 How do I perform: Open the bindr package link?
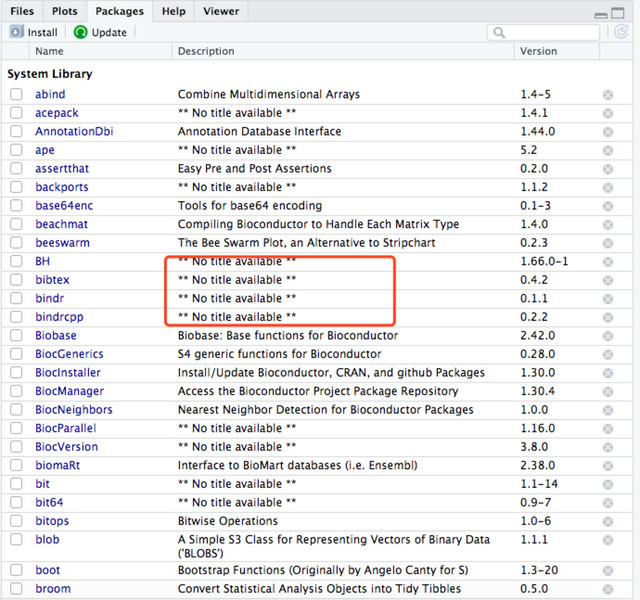[x=49, y=298]
